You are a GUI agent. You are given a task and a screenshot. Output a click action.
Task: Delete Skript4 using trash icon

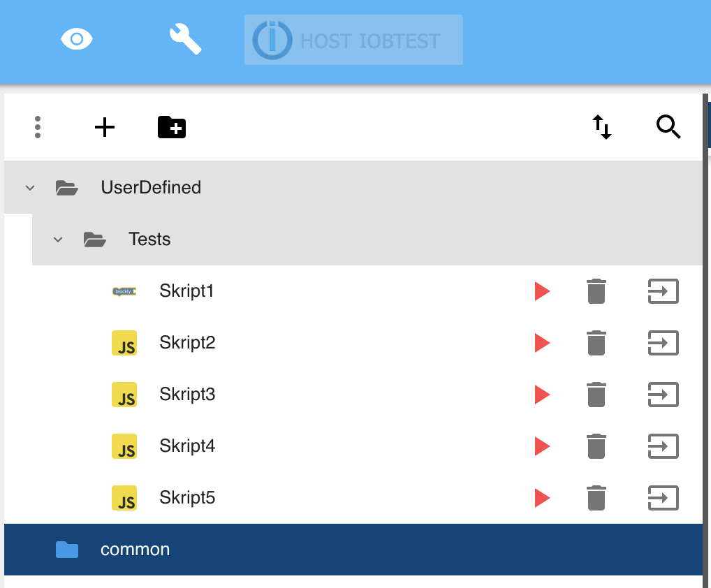click(596, 446)
